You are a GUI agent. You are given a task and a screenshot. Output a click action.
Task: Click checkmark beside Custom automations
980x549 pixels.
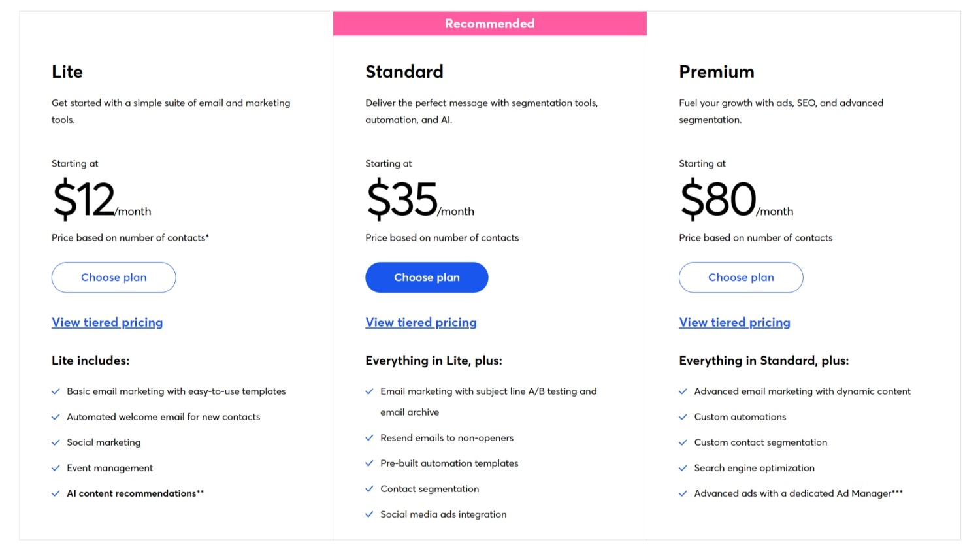coord(683,417)
